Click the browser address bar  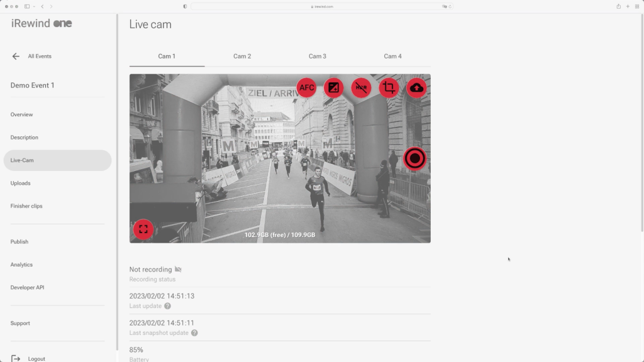pos(321,6)
